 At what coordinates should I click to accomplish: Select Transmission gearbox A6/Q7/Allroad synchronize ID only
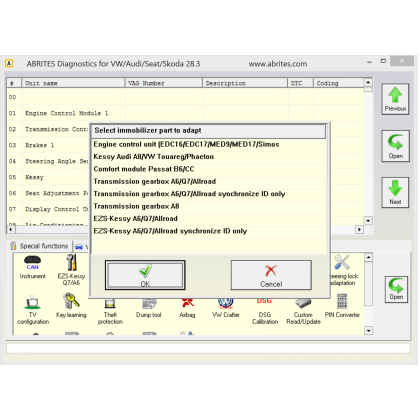[209, 194]
